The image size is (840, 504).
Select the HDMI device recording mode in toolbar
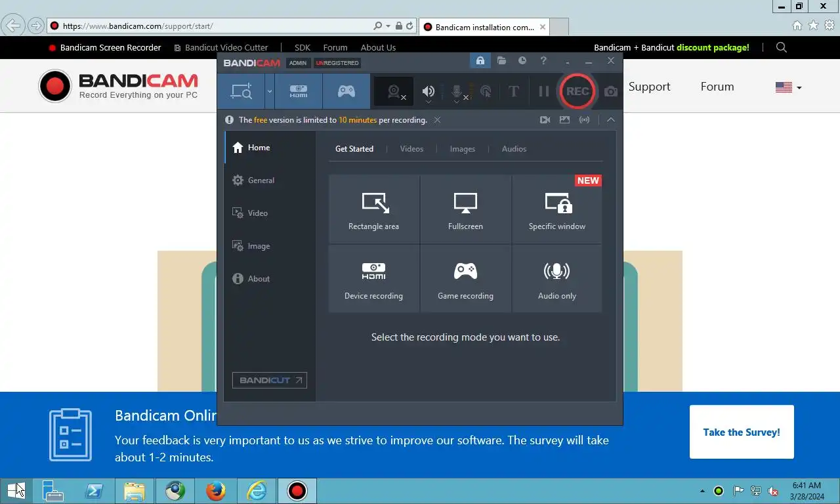[x=299, y=91]
